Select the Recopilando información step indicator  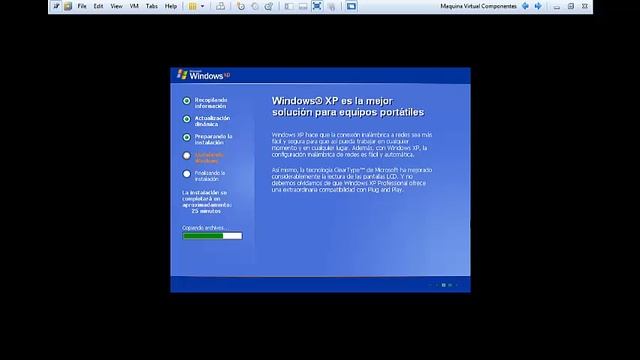pos(187,101)
